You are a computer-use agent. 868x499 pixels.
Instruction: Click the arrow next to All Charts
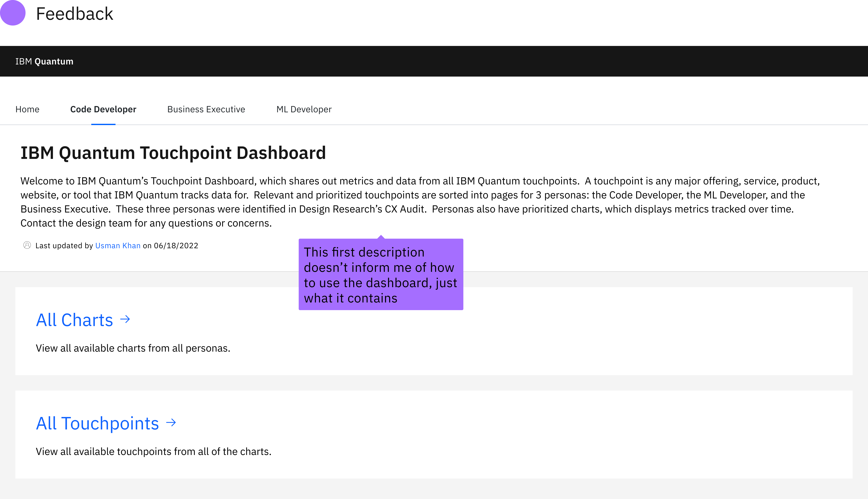(125, 319)
